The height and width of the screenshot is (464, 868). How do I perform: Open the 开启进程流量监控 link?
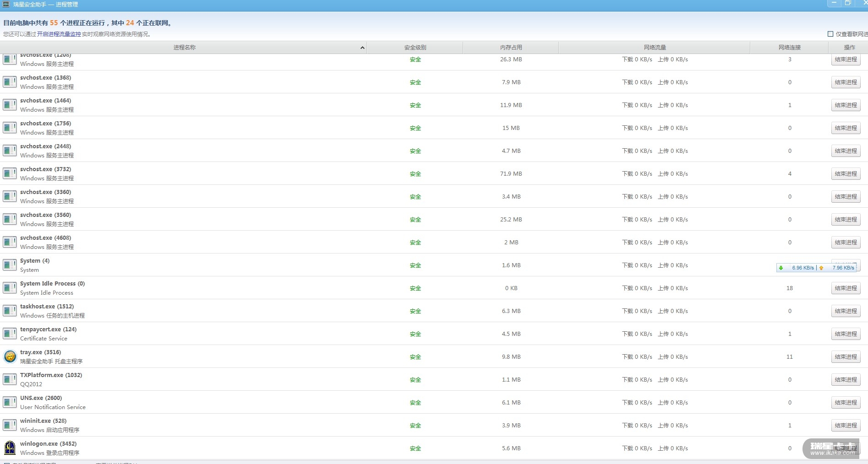(59, 34)
